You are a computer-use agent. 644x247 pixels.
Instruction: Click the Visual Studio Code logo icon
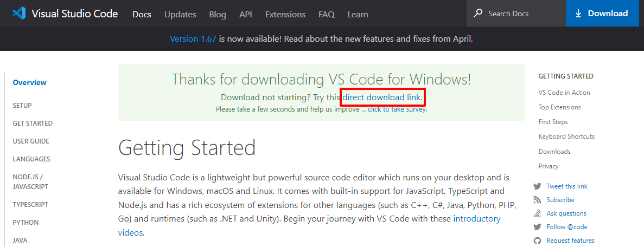click(x=20, y=14)
